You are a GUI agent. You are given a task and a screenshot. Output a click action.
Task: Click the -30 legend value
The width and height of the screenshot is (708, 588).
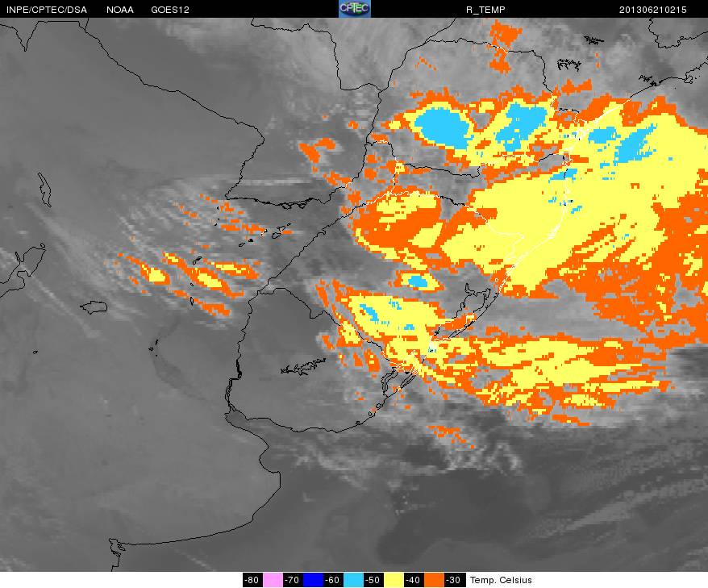point(454,580)
